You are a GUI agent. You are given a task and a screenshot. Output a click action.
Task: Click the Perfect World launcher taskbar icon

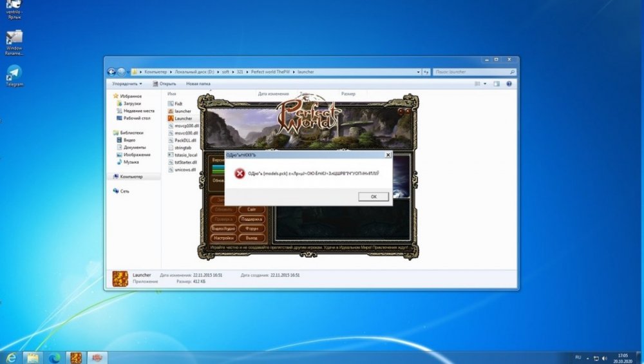pos(75,357)
